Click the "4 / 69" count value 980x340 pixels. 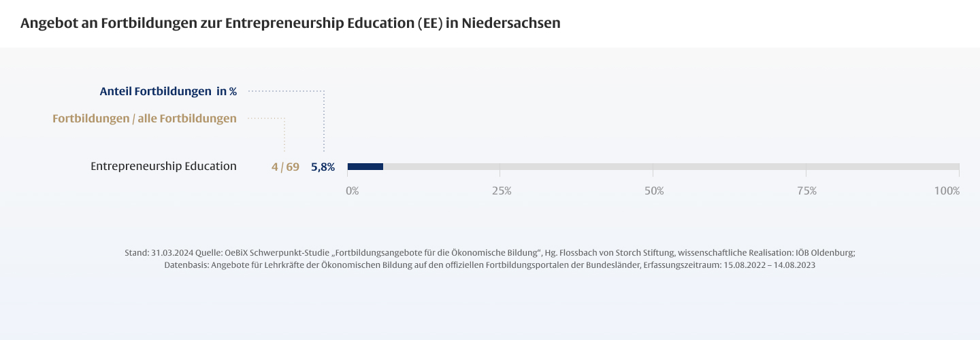(285, 167)
